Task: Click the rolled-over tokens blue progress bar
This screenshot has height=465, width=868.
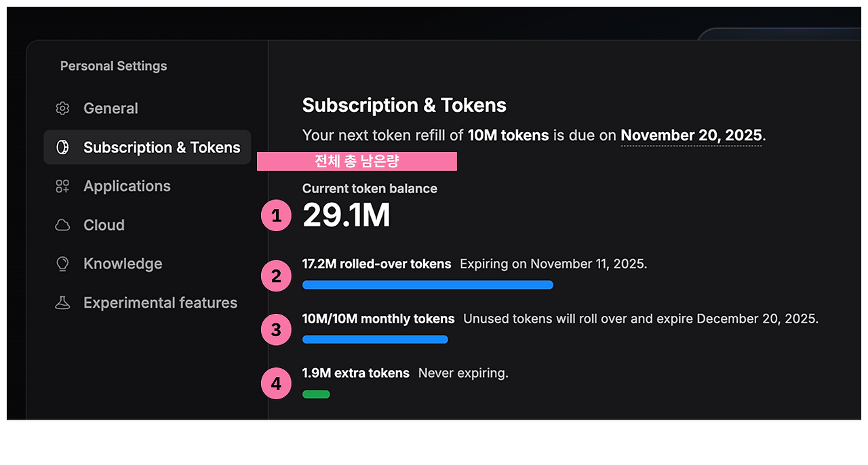Action: (x=427, y=285)
